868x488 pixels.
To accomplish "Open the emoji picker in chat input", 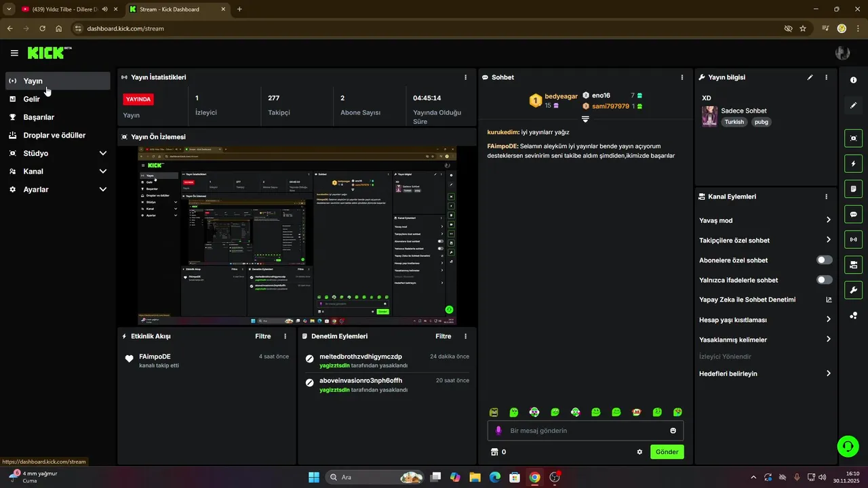I will (673, 430).
